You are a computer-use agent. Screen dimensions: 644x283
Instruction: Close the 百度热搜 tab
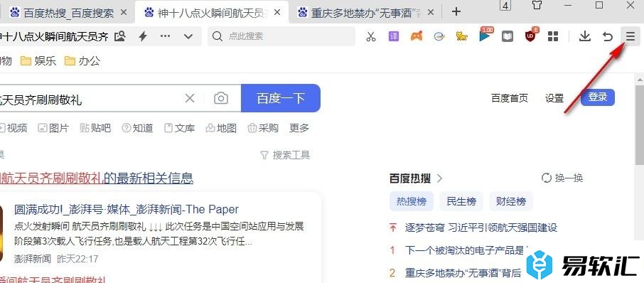123,13
